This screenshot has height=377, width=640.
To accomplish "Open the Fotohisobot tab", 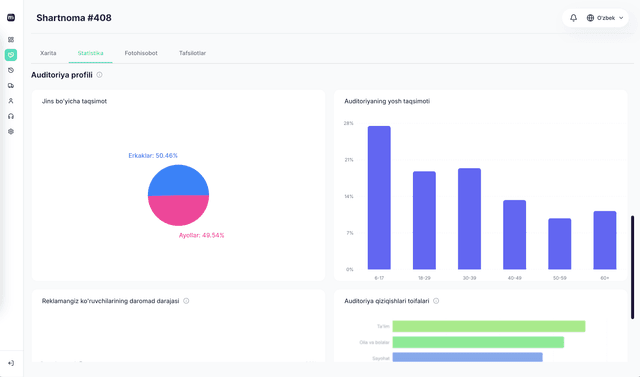I will coord(141,53).
